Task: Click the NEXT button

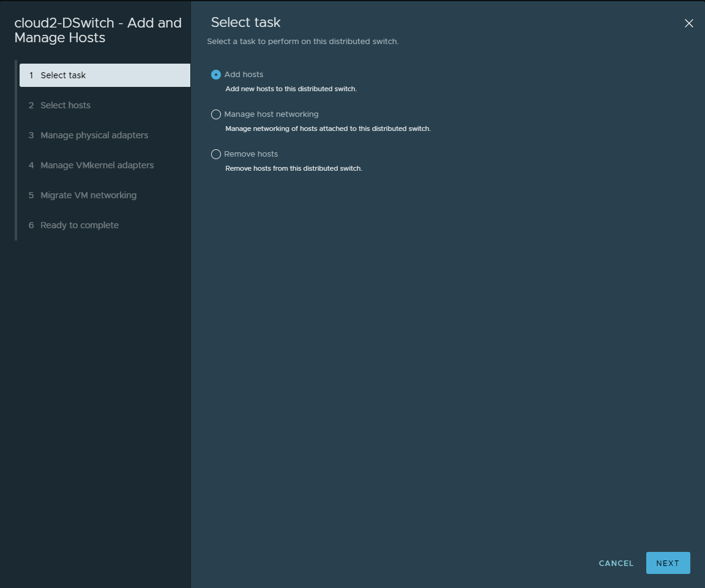Action: [668, 563]
